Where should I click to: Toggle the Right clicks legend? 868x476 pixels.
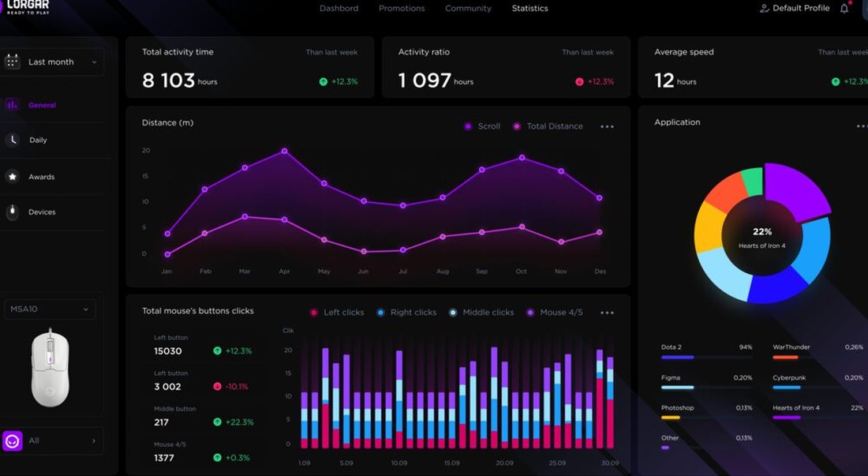click(406, 312)
